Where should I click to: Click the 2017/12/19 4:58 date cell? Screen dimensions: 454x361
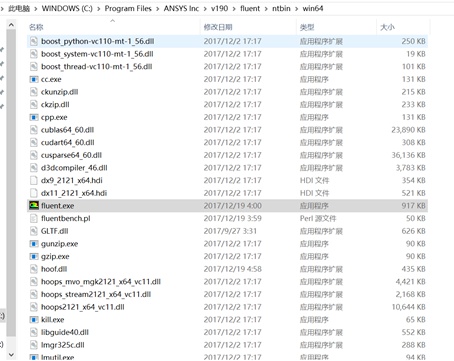tap(233, 269)
